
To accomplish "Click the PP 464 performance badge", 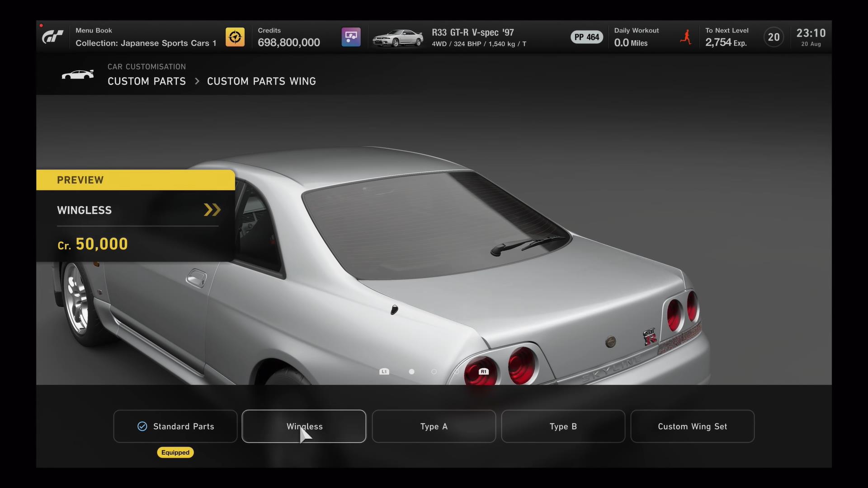I will [x=586, y=37].
